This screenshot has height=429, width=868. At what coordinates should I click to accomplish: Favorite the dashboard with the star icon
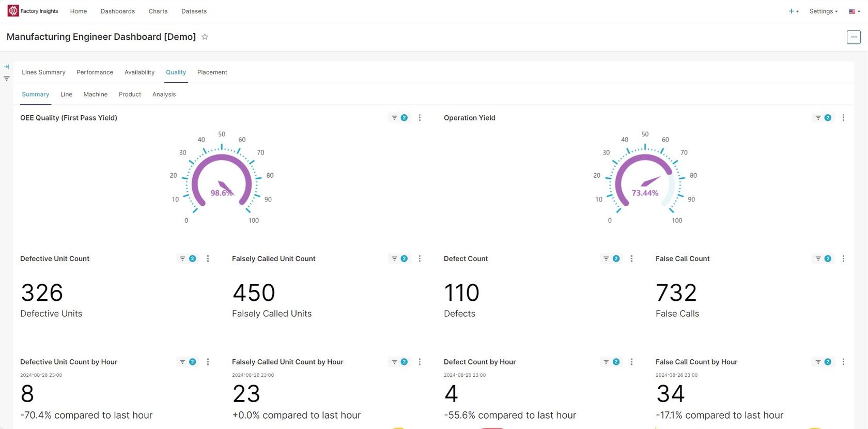(205, 37)
